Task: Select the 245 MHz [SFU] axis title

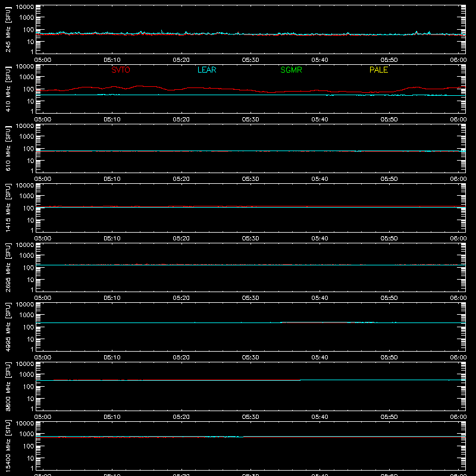Action: 8,29
